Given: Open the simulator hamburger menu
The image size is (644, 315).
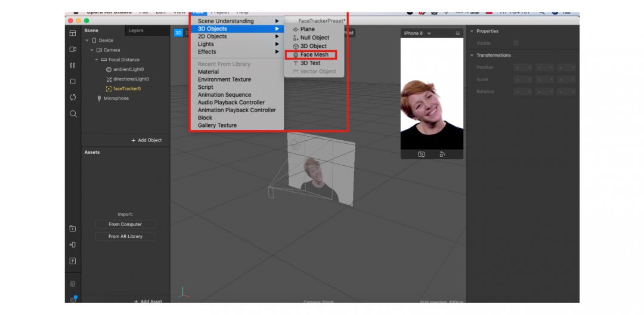Looking at the screenshot, I should [458, 33].
